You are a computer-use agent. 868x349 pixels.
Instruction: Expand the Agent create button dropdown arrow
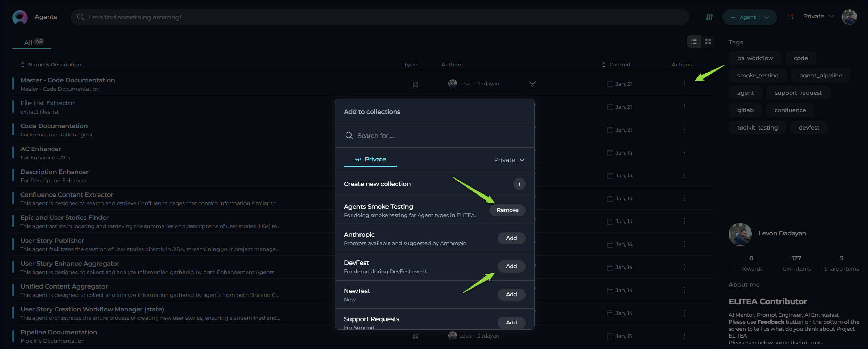tap(767, 17)
